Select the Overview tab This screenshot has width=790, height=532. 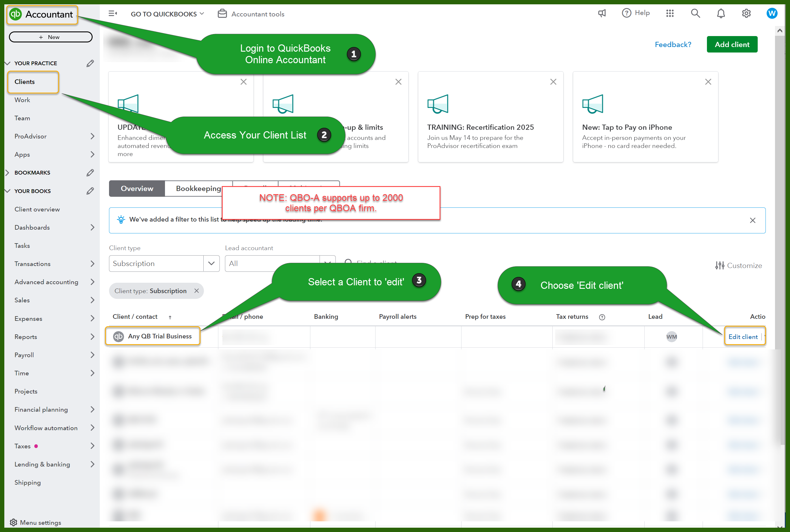coord(137,189)
